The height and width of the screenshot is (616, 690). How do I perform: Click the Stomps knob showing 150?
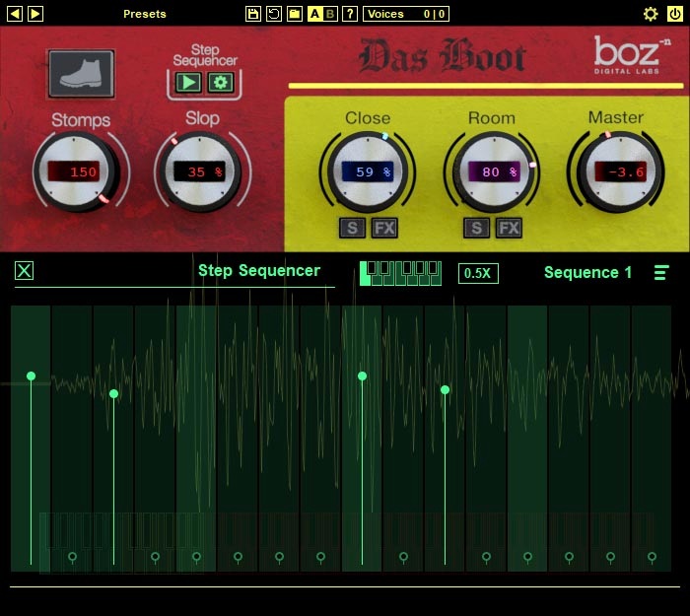coord(75,172)
